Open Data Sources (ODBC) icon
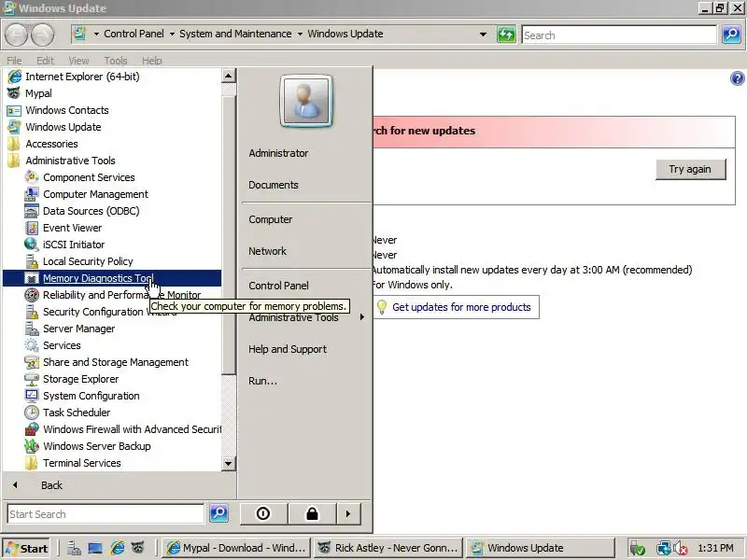This screenshot has width=747, height=560. (x=32, y=211)
